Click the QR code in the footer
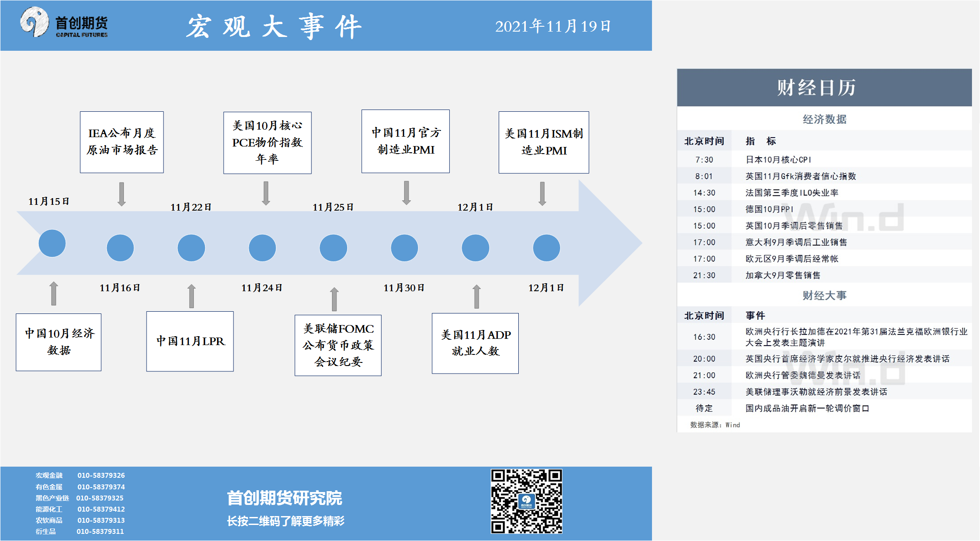The height and width of the screenshot is (541, 980). [x=526, y=501]
